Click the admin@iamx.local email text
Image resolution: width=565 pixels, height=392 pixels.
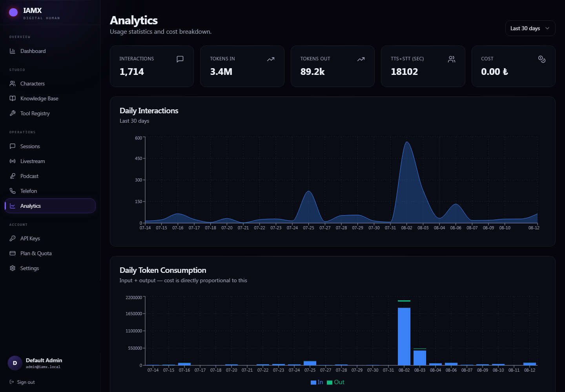pyautogui.click(x=43, y=367)
